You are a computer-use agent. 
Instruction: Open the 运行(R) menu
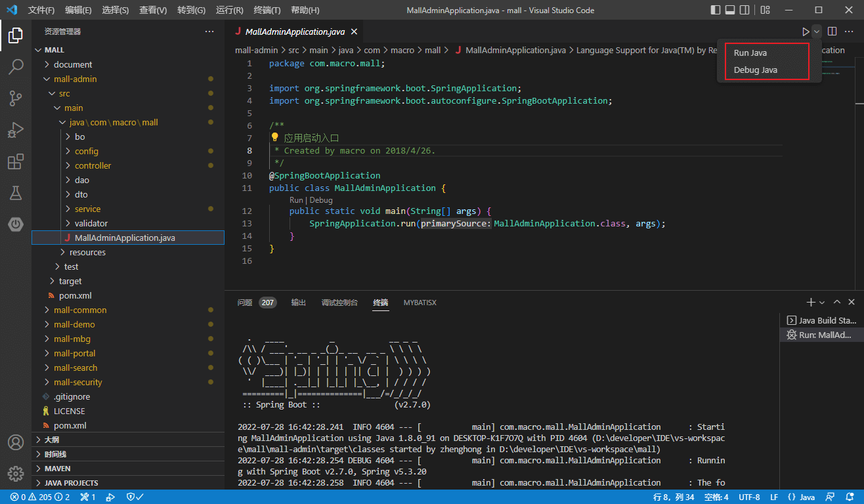(229, 10)
